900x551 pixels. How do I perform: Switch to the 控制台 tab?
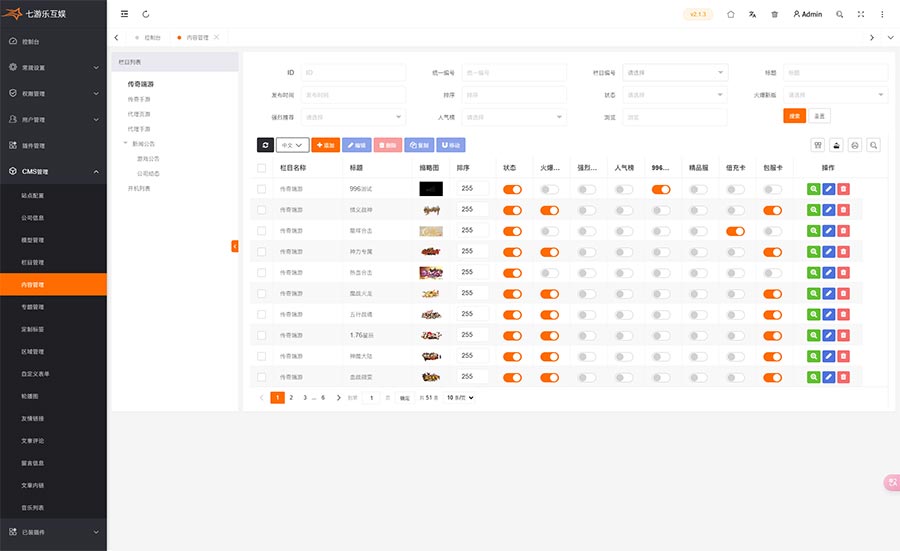[150, 37]
